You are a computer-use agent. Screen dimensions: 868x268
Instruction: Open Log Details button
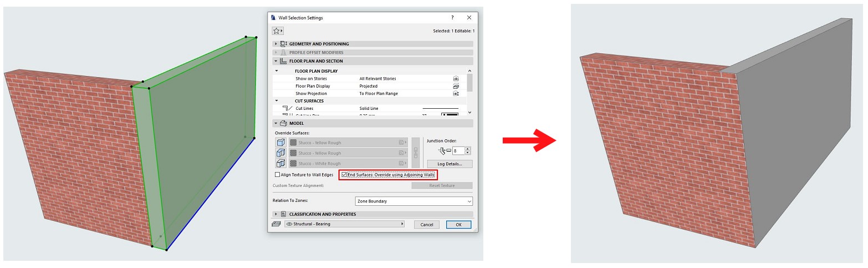point(450,164)
